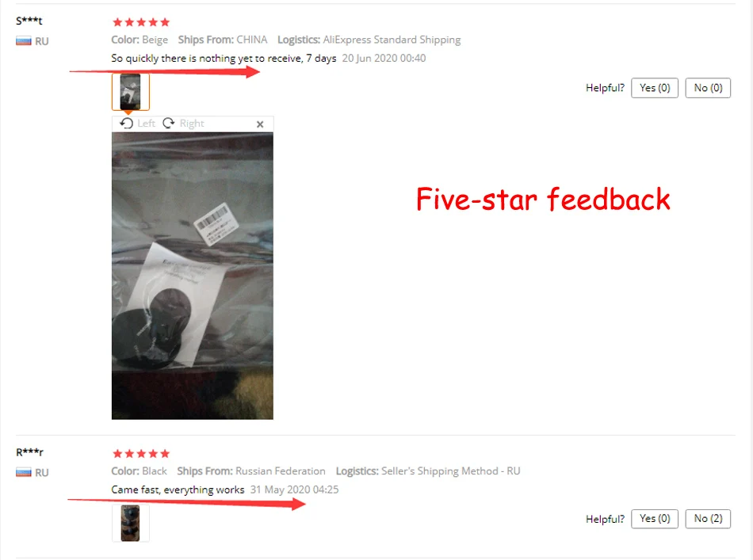The width and height of the screenshot is (753, 560).
Task: Click the 'Came fast, everything works' review text
Action: pyautogui.click(x=178, y=490)
